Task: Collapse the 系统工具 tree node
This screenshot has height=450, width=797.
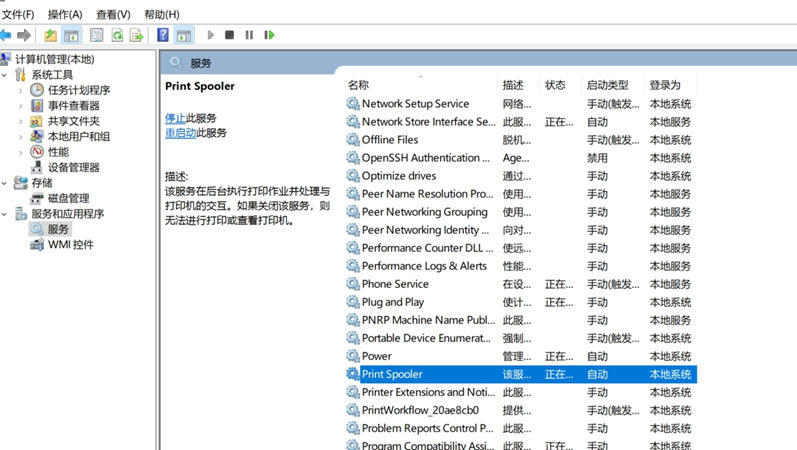Action: click(5, 75)
